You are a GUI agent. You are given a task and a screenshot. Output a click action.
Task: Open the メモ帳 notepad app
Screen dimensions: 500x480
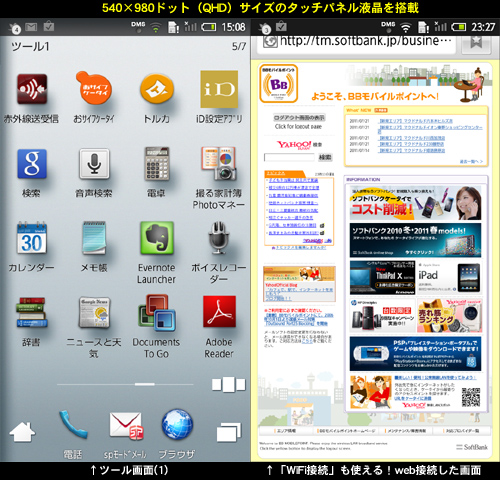94,238
